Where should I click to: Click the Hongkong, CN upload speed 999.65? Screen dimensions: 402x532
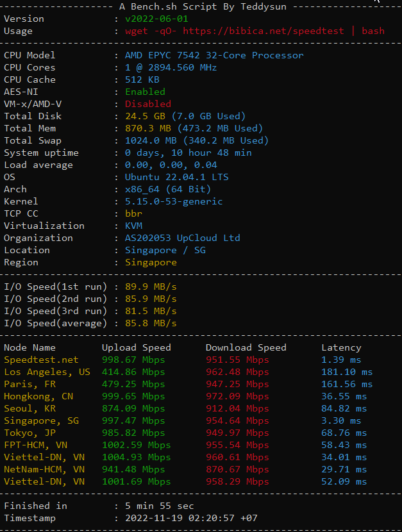click(x=133, y=396)
